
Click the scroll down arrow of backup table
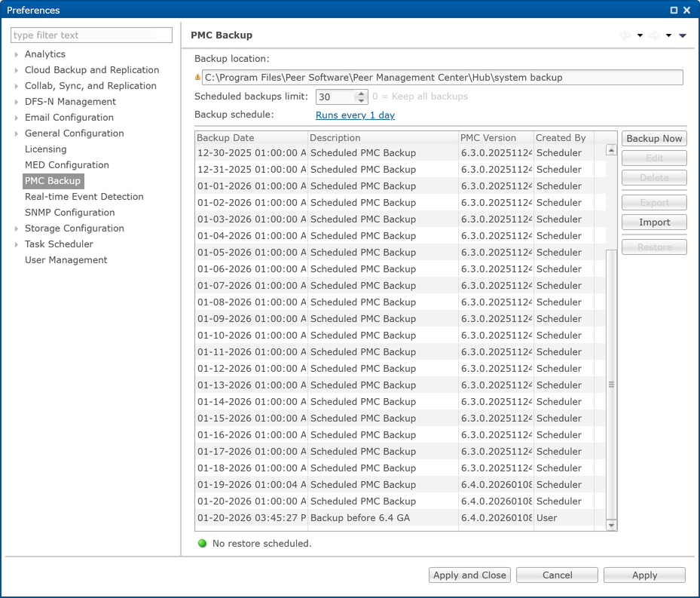coord(611,526)
